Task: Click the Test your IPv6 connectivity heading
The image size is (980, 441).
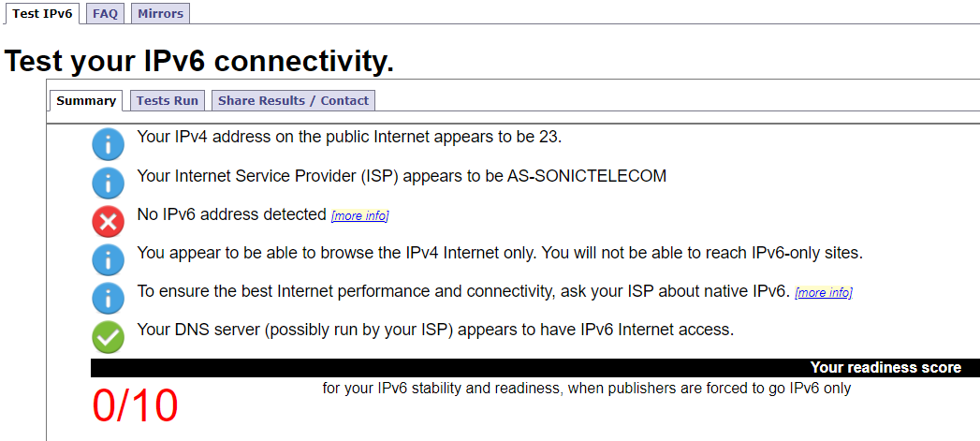Action: (x=199, y=61)
